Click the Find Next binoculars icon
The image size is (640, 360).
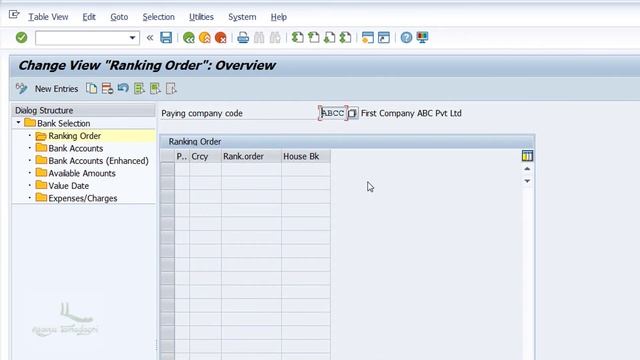275,38
